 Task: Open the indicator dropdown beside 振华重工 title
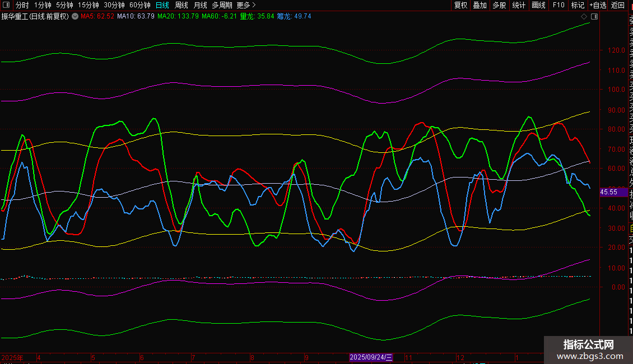75,16
